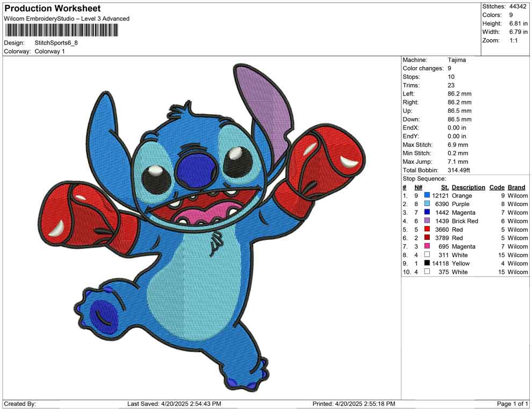Select the dark red swatch for stop 6
Screen dimensions: 532x409
(x=427, y=238)
